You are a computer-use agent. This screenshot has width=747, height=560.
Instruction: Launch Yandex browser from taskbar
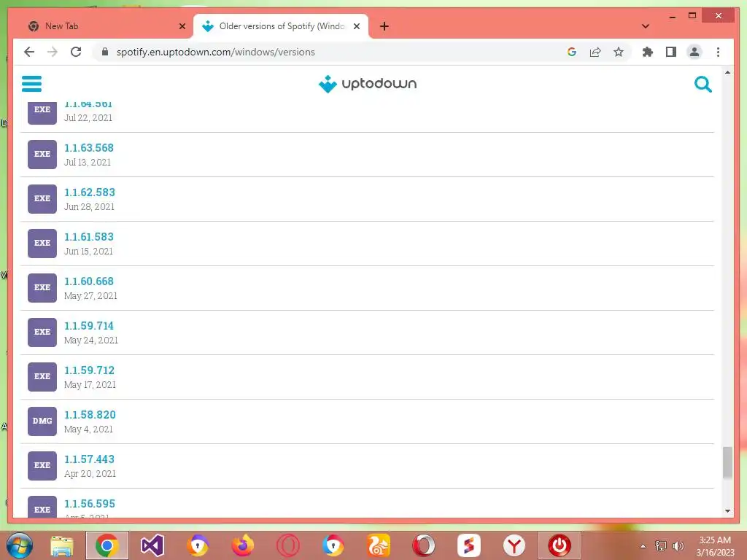click(514, 545)
